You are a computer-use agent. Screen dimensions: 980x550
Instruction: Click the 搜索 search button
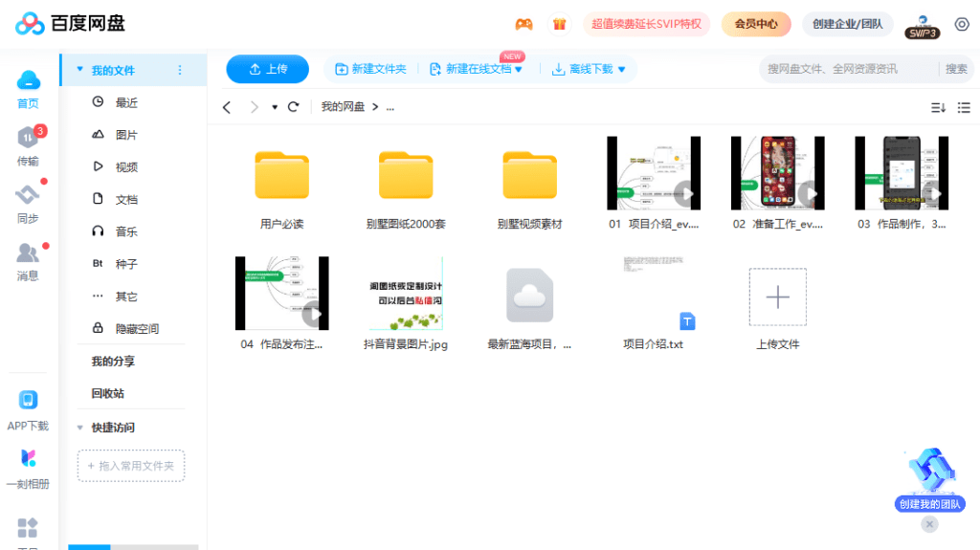(956, 69)
